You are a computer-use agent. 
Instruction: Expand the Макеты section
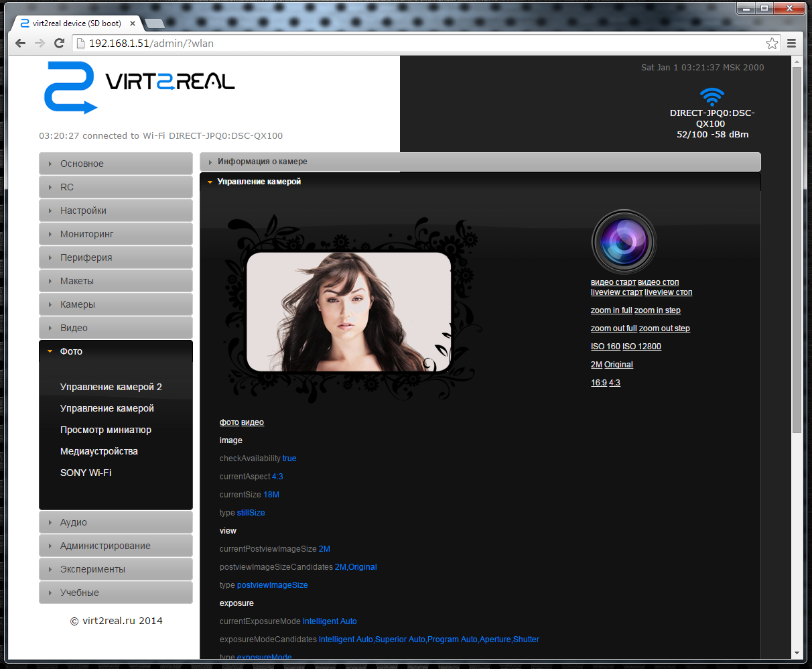click(x=116, y=281)
